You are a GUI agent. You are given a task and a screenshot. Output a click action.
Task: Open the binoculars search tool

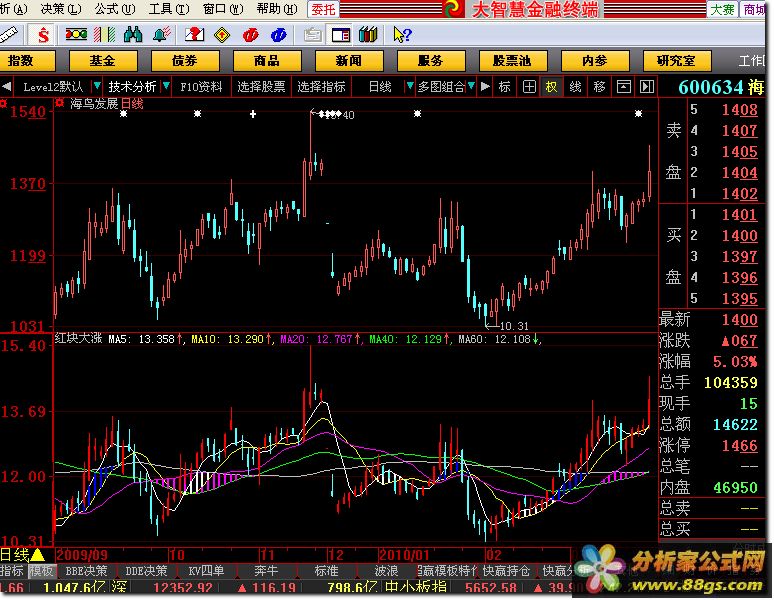click(x=133, y=35)
